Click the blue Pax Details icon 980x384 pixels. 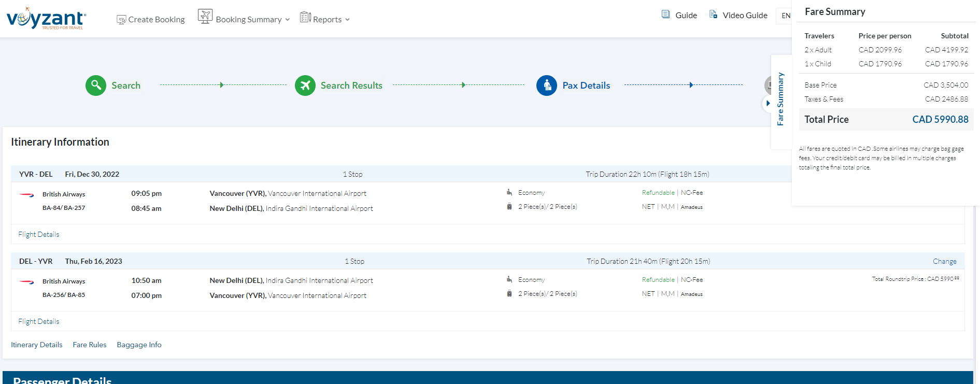click(x=546, y=86)
